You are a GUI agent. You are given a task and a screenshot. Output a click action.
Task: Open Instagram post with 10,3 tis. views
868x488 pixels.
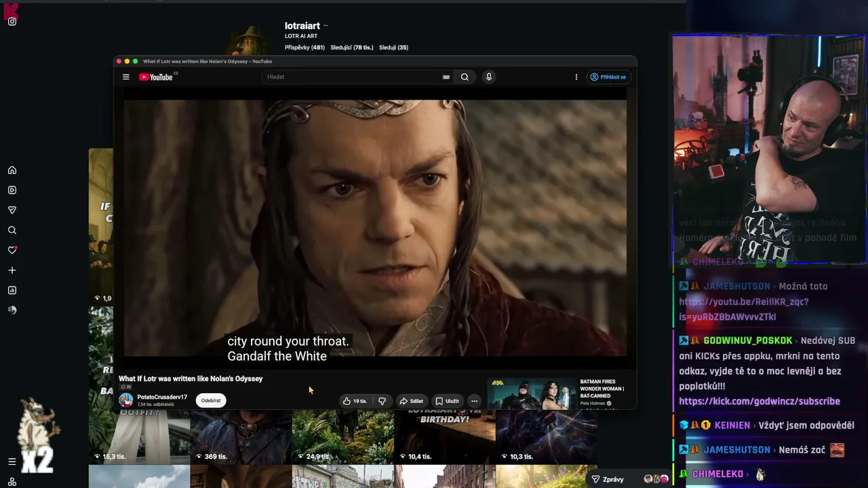pos(547,437)
